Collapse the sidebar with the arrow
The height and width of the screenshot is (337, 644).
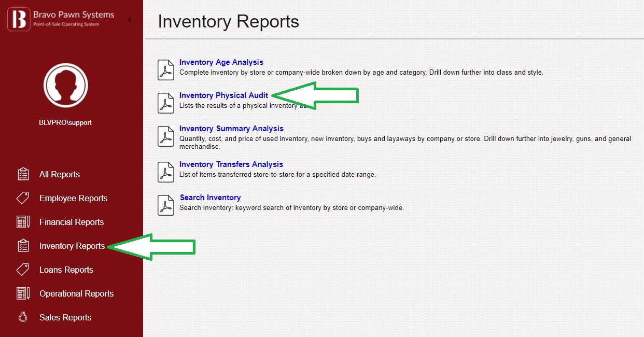[129, 20]
